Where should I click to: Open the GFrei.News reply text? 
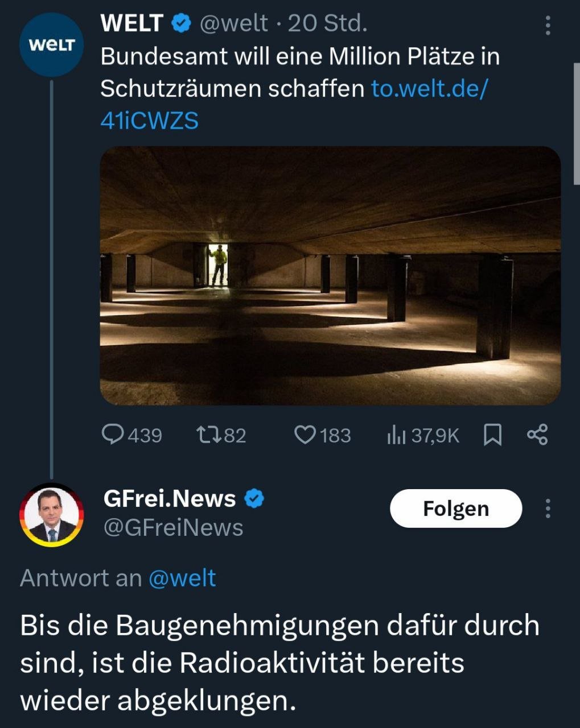pos(279,663)
